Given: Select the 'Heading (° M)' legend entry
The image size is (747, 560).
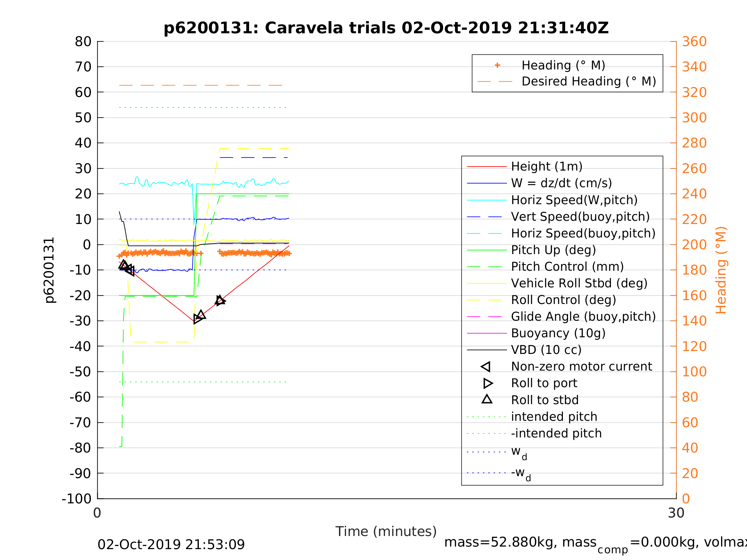Looking at the screenshot, I should click(x=563, y=65).
